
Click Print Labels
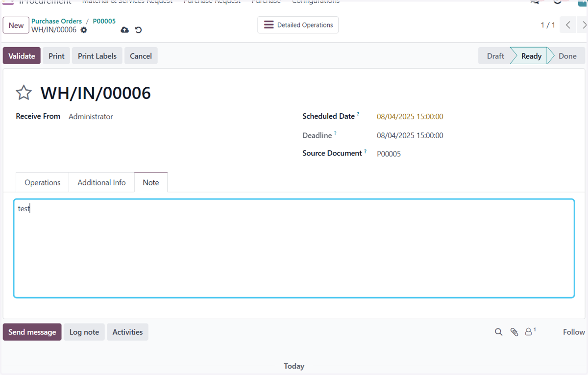tap(97, 56)
